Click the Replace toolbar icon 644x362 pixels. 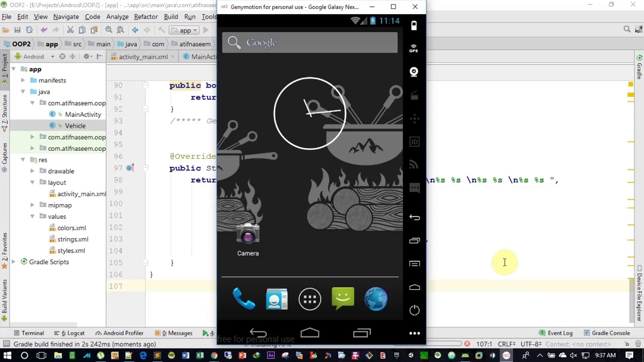coord(120,30)
